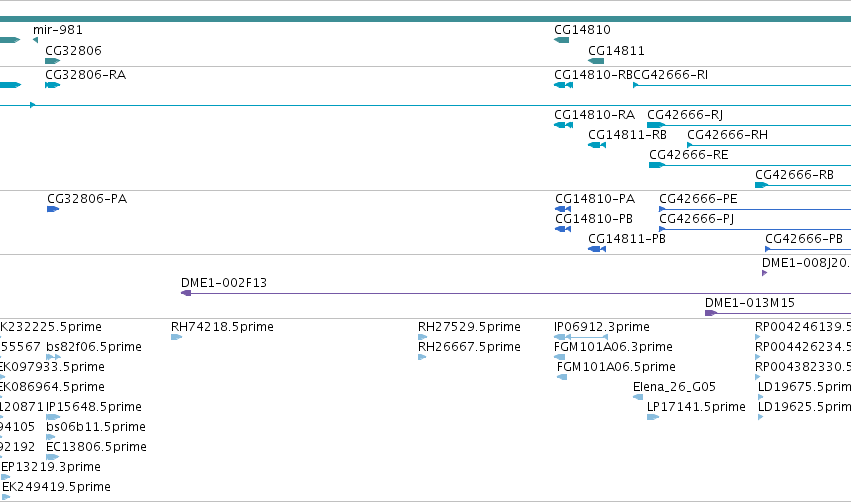Open the CG42666-RJ transcript label
The image size is (851, 502).
(685, 115)
